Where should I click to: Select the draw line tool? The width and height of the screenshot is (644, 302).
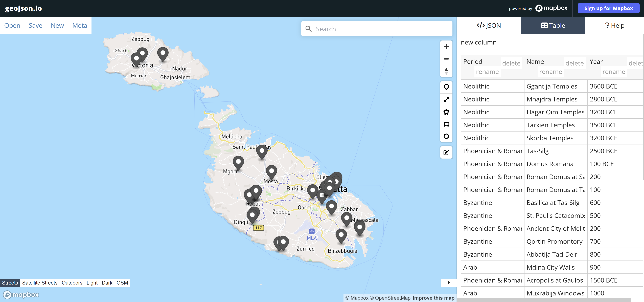pos(446,99)
